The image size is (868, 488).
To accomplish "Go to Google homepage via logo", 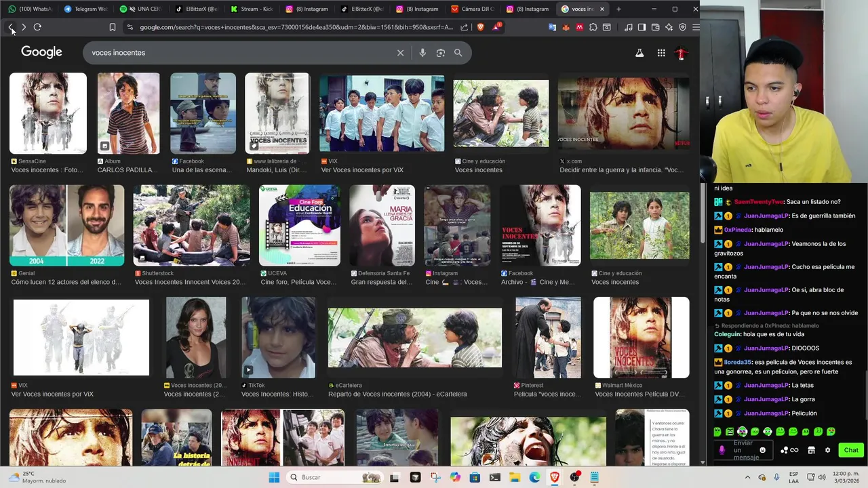I will pyautogui.click(x=41, y=52).
